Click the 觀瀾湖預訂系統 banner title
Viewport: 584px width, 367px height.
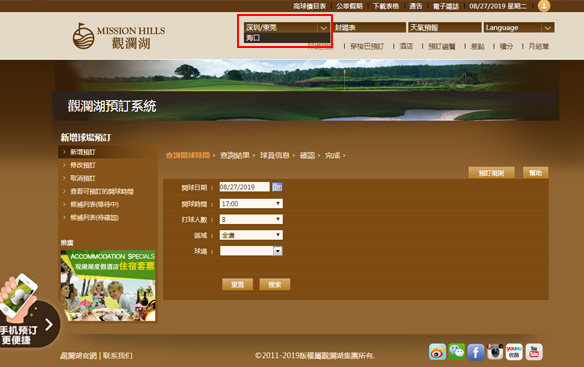(112, 106)
